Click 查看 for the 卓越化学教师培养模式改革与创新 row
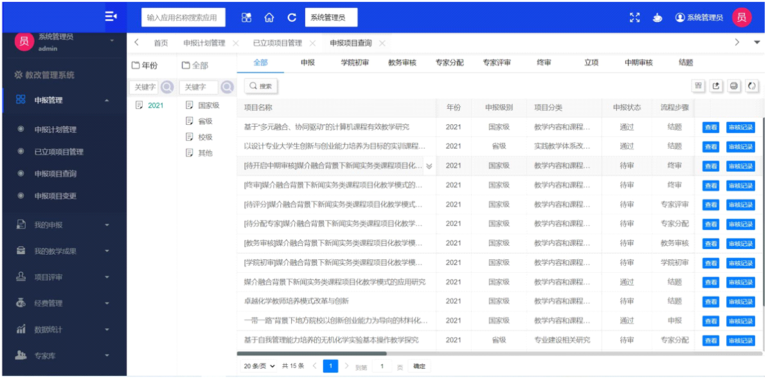 click(711, 302)
